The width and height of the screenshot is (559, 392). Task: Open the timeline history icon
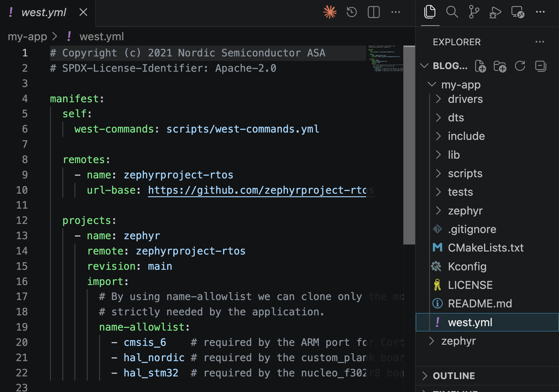point(352,12)
